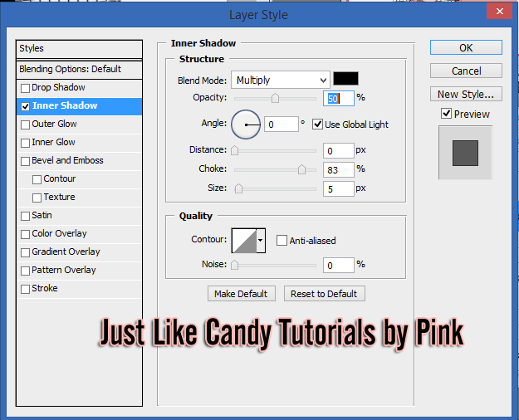Select the Color Overlay style label
519x420 pixels.
[59, 234]
